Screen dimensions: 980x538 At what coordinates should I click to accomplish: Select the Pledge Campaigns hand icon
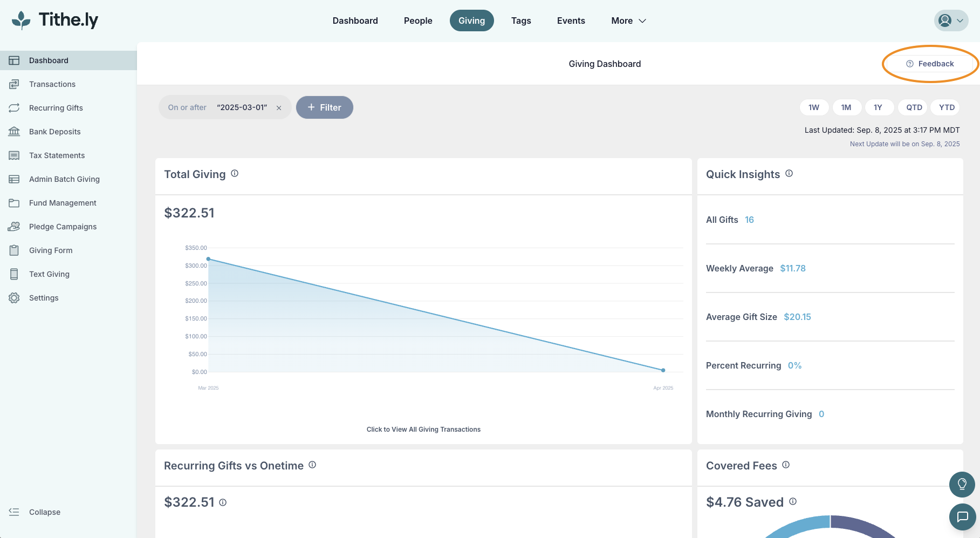14,227
